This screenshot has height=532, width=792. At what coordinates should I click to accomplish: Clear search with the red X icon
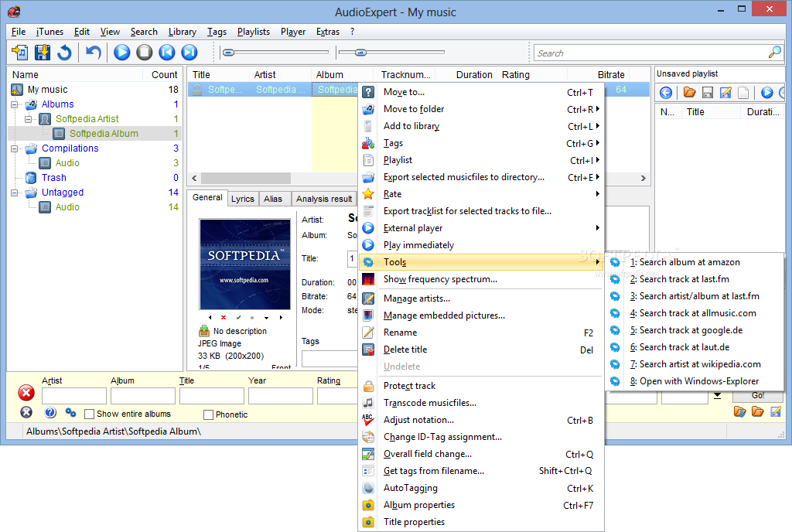tap(26, 393)
